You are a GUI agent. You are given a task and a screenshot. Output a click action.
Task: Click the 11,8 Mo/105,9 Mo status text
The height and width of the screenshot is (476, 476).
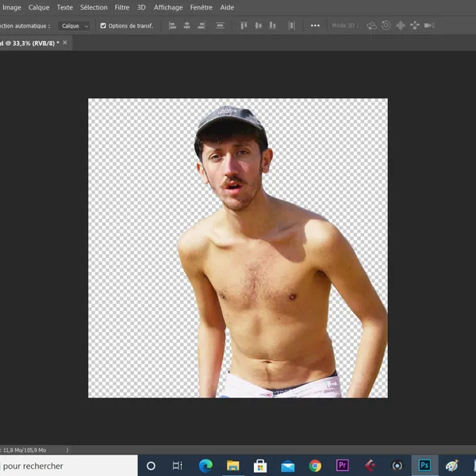tap(25, 450)
